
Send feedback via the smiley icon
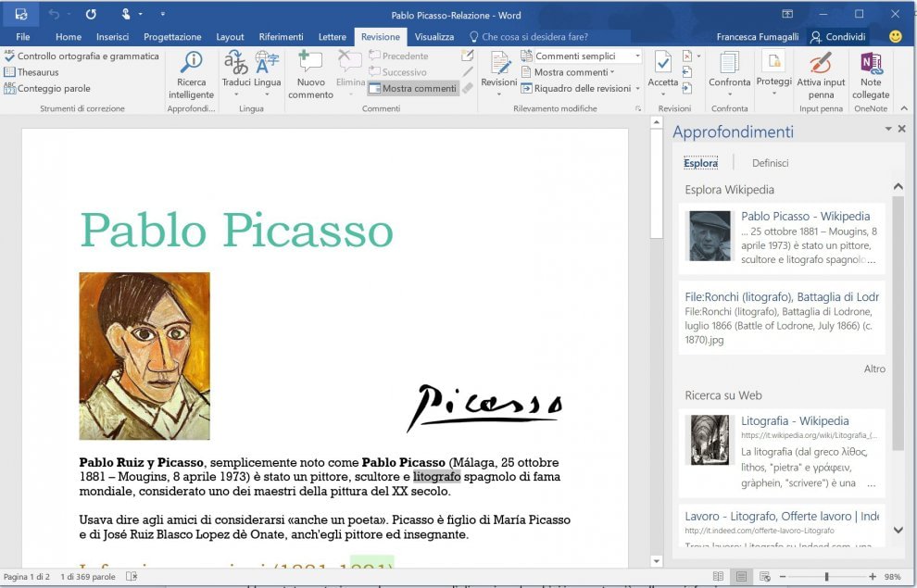tap(895, 36)
